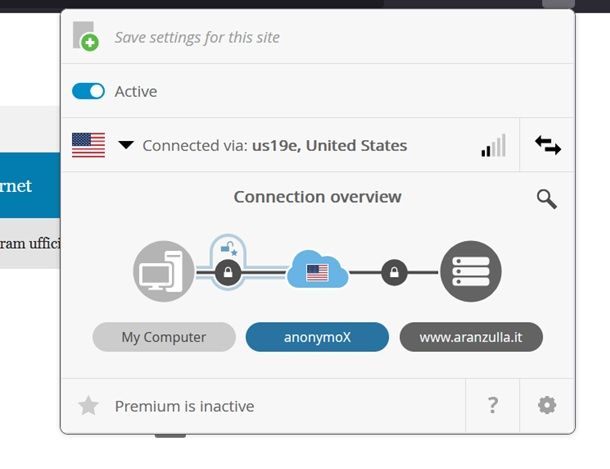Viewport: 610px width, 469px height.
Task: Click the Premium is inactive text
Action: coord(184,406)
